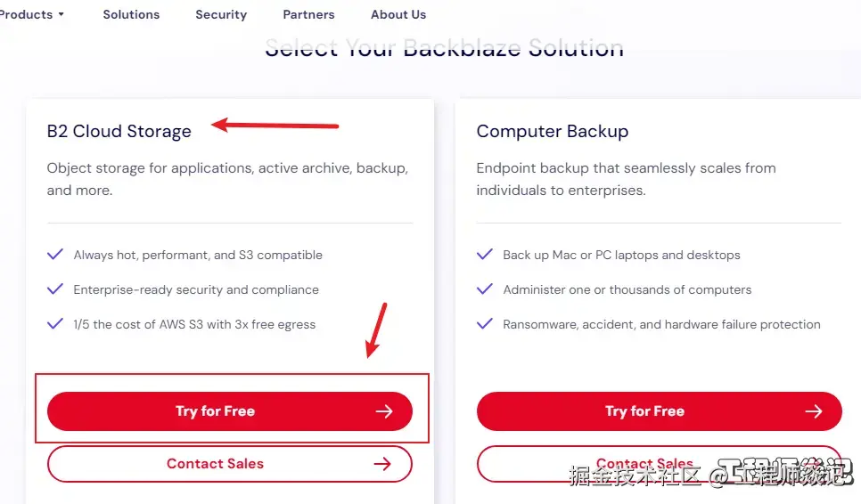Image resolution: width=861 pixels, height=504 pixels.
Task: Click arrow icon in B2 Try for Free button
Action: coord(384,411)
